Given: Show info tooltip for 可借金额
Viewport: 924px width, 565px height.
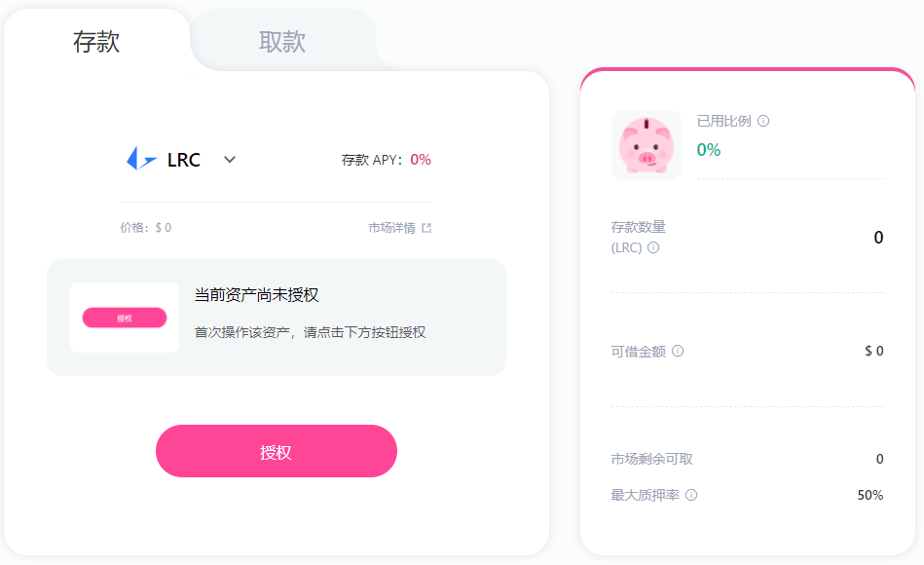Looking at the screenshot, I should [678, 351].
